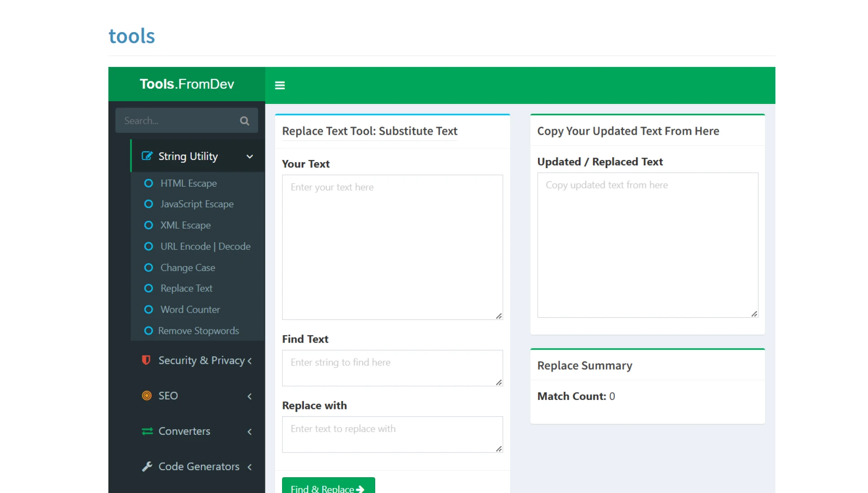The width and height of the screenshot is (868, 493).
Task: Click inside the Find Text field
Action: pyautogui.click(x=392, y=368)
